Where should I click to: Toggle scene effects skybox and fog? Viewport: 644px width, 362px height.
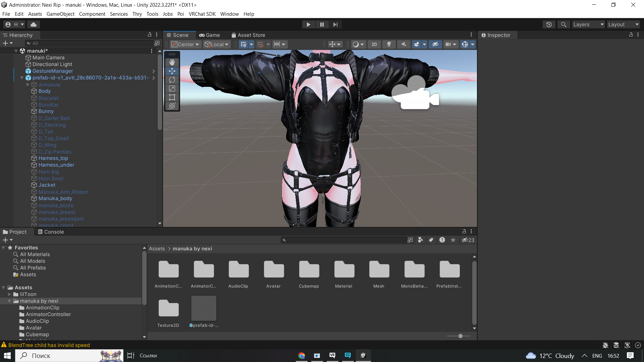(x=416, y=44)
